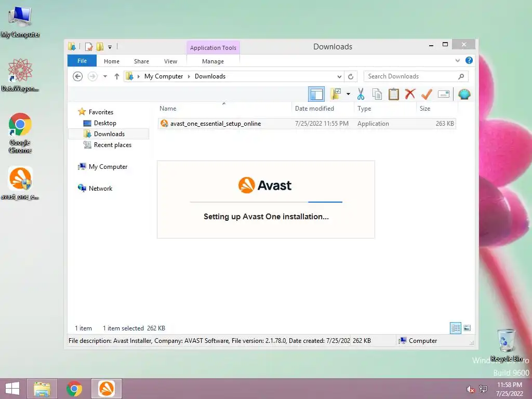This screenshot has width=532, height=399.
Task: Open the Explorer Help question icon
Action: point(469,60)
